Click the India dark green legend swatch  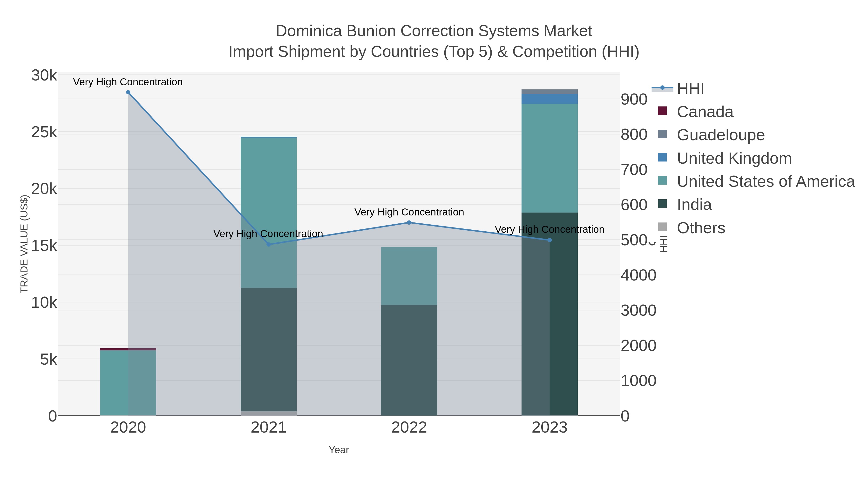(x=663, y=204)
